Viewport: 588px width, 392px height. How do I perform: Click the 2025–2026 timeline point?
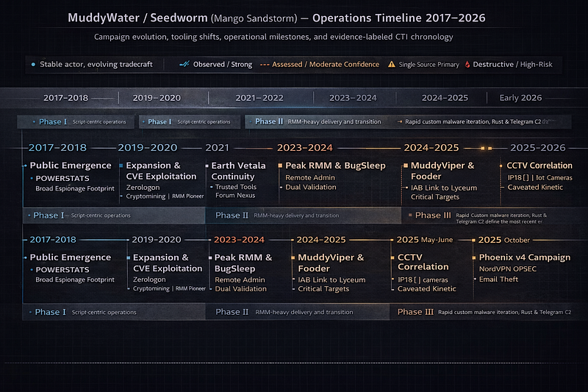point(538,148)
